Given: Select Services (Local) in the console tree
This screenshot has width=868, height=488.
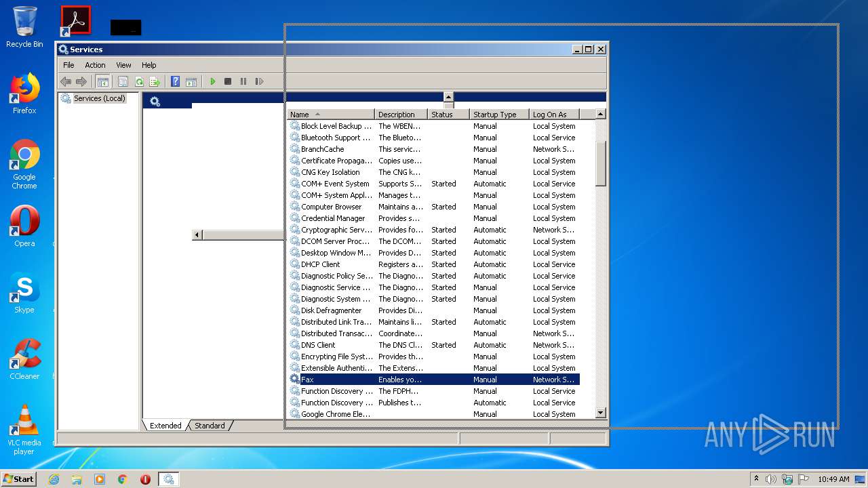Looking at the screenshot, I should [99, 98].
